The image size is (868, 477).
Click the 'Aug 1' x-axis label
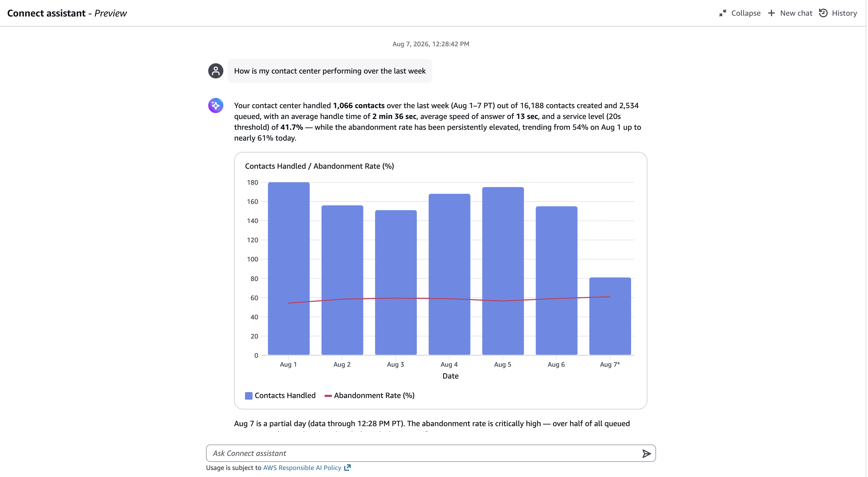289,365
